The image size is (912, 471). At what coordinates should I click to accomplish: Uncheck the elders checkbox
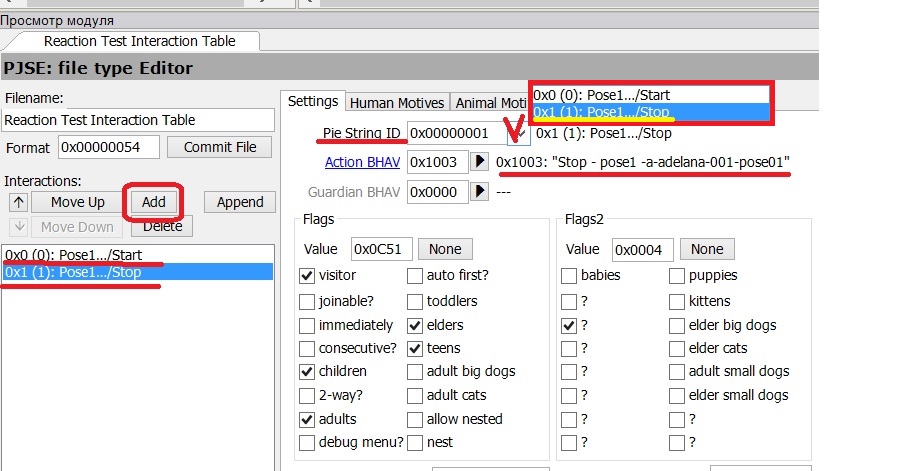pos(415,325)
